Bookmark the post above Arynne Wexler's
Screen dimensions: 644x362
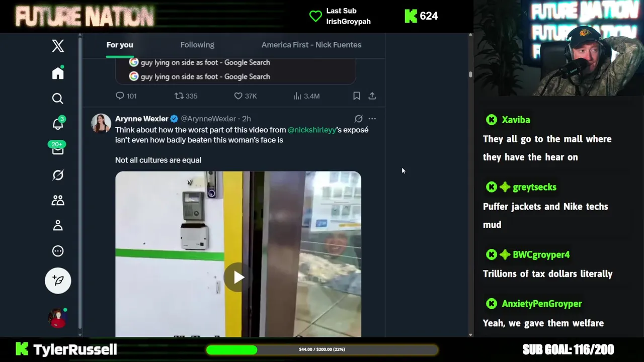click(356, 96)
